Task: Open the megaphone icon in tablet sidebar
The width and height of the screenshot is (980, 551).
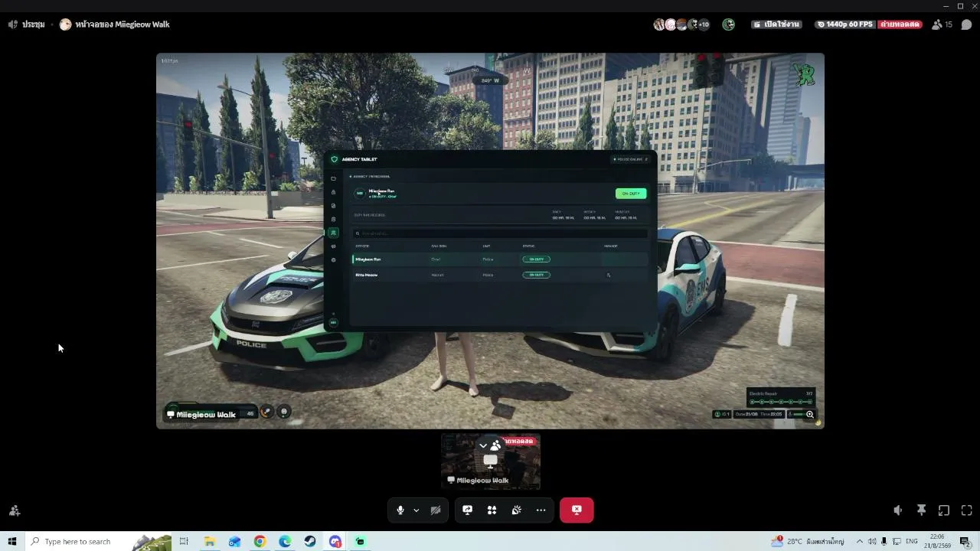Action: tap(333, 246)
